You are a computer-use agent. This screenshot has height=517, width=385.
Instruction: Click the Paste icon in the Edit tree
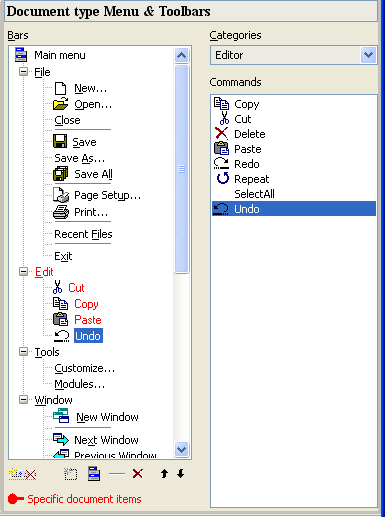(61, 319)
